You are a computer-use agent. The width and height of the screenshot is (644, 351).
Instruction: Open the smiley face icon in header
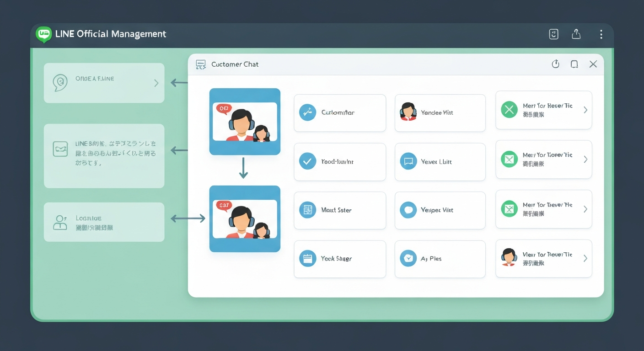(x=553, y=34)
